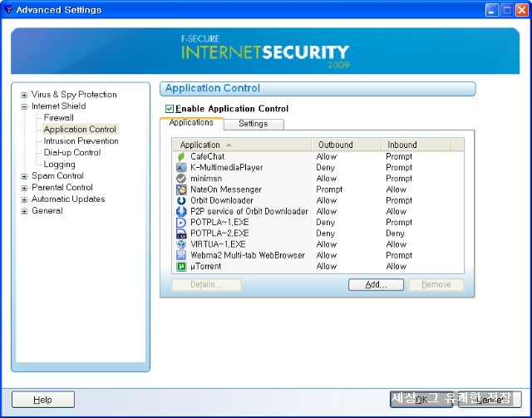532x418 pixels.
Task: Click K-MultimediaPlayer's Outbound Deny value
Action: pos(325,168)
